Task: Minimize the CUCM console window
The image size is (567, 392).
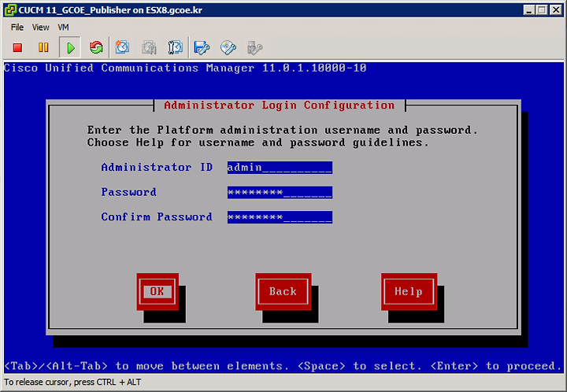Action: pyautogui.click(x=529, y=10)
